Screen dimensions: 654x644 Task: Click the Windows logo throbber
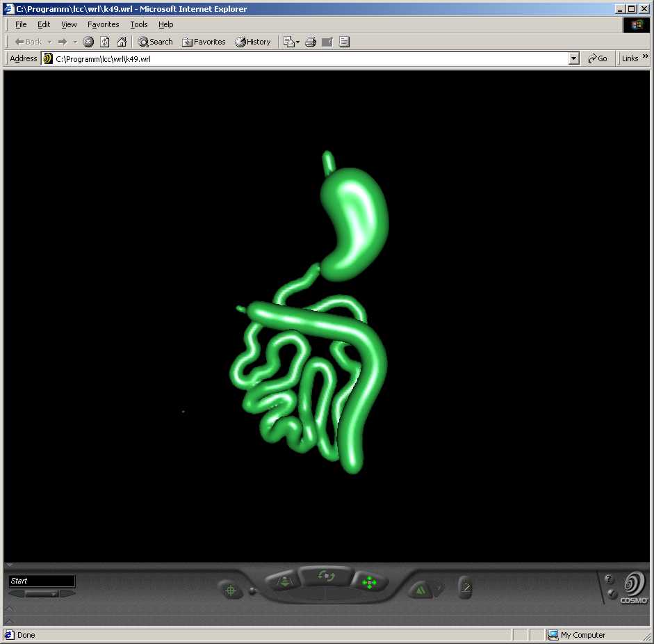636,24
